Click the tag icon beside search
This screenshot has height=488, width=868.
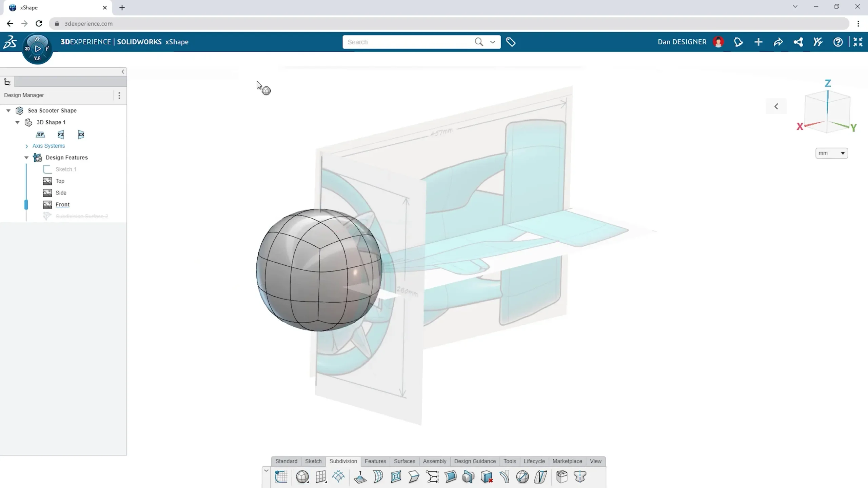click(511, 42)
